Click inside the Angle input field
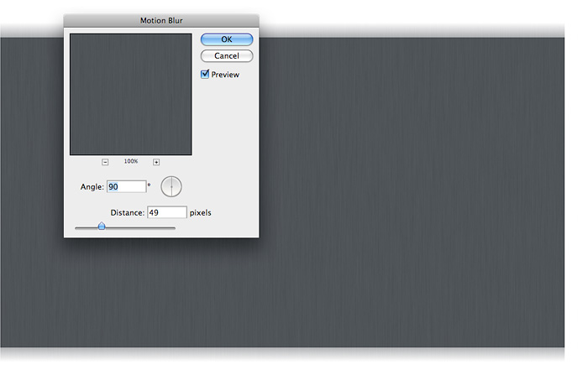 click(x=126, y=186)
